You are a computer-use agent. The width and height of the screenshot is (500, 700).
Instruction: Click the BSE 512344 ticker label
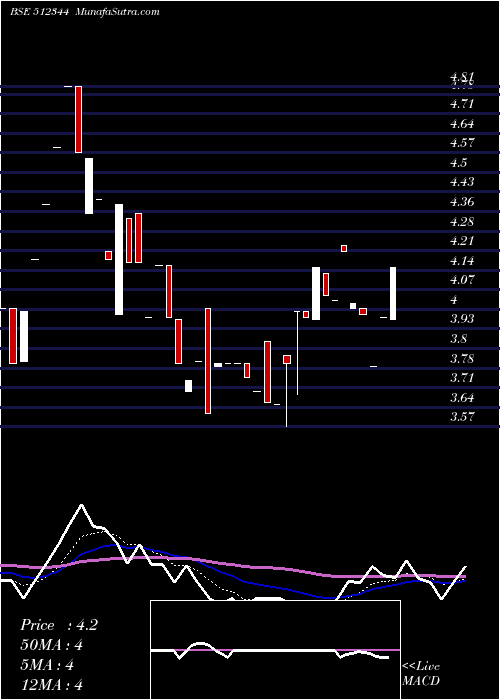39,12
